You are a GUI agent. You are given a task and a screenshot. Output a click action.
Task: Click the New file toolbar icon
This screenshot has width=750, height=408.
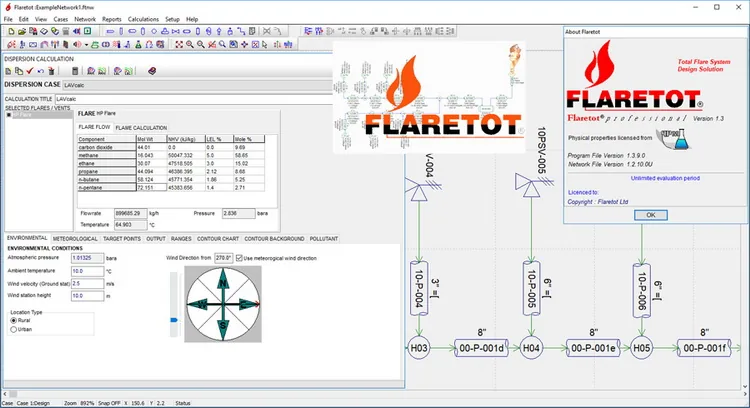(x=11, y=31)
